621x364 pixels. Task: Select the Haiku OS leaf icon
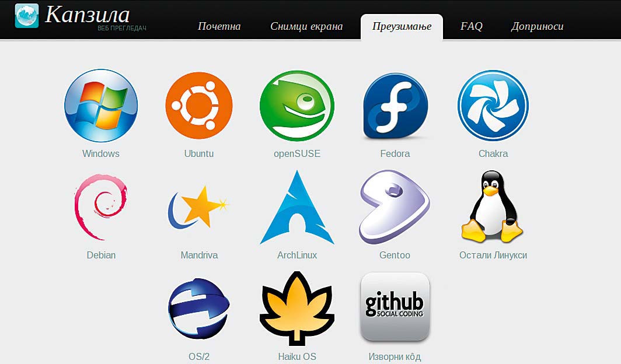click(297, 308)
